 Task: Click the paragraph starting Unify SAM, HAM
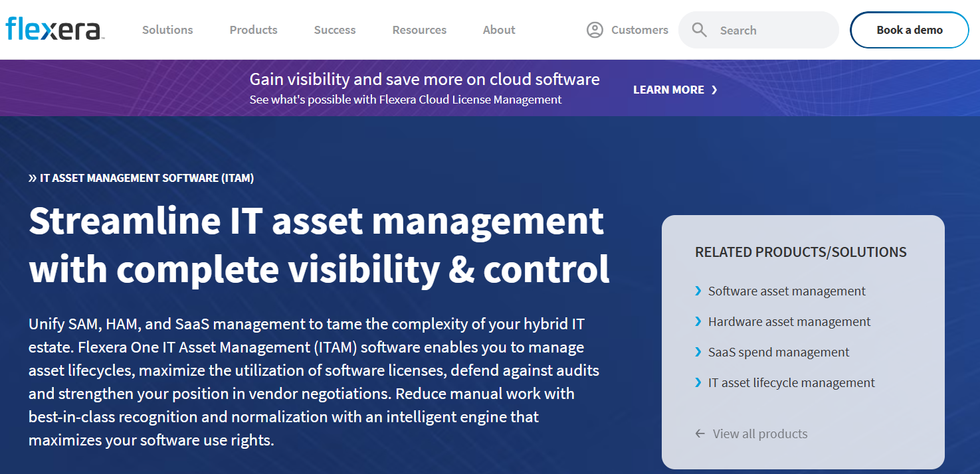click(314, 382)
